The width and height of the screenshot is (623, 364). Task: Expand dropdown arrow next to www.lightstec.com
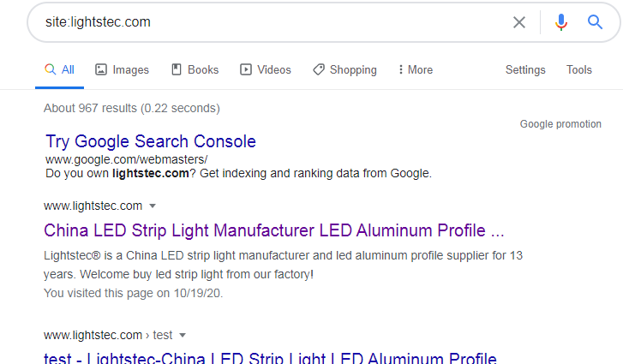[153, 206]
